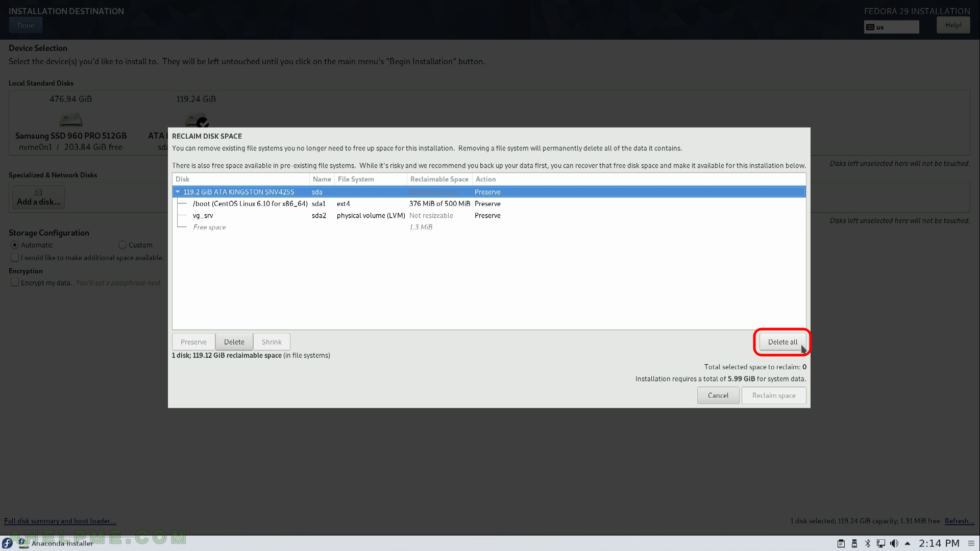
Task: Click the 2:14 PM clock
Action: click(939, 543)
